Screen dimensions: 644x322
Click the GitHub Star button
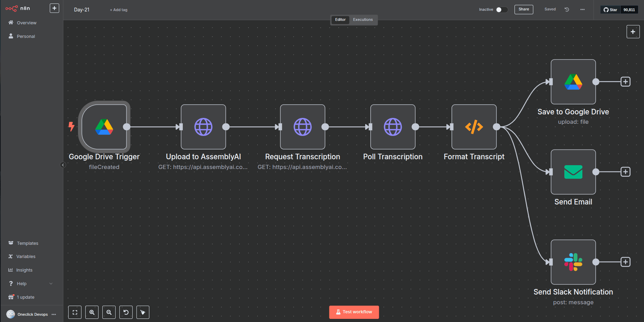pyautogui.click(x=610, y=10)
